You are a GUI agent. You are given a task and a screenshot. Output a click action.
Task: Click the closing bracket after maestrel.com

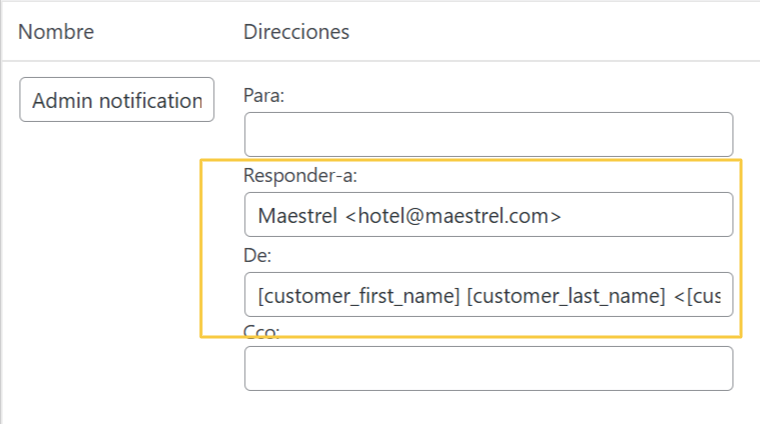(x=556, y=215)
